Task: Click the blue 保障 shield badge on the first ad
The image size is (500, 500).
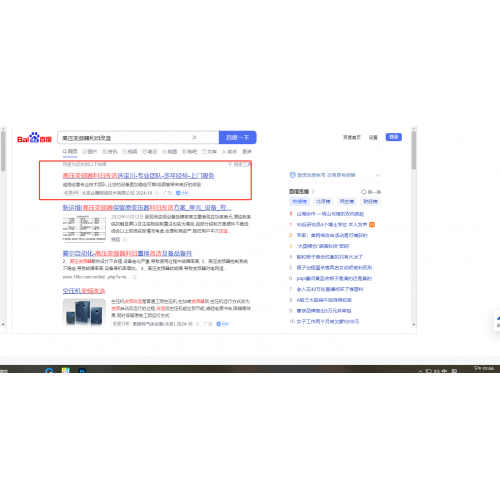Action: pyautogui.click(x=182, y=193)
